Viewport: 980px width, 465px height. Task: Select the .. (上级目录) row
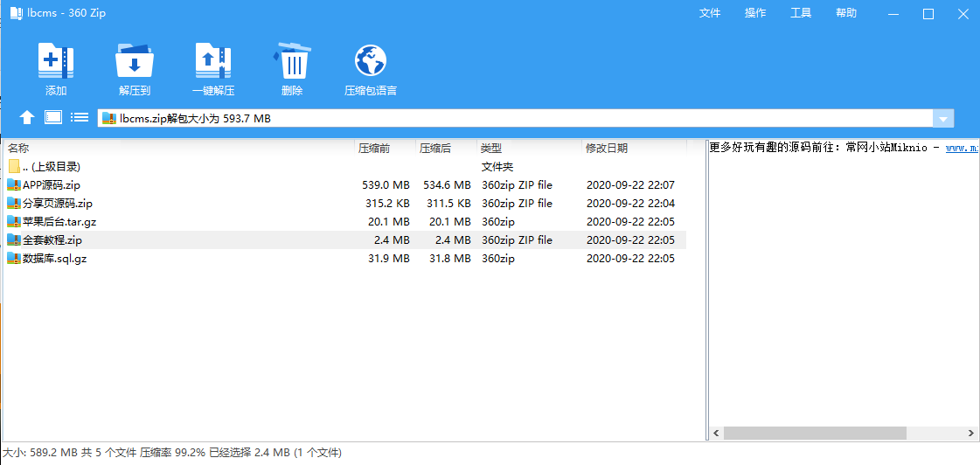pos(345,167)
